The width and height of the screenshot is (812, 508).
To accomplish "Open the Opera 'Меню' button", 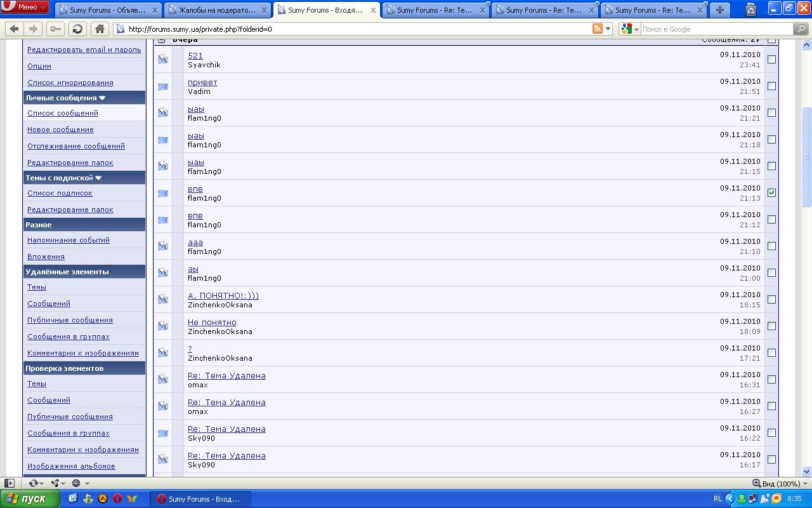I will (x=25, y=7).
